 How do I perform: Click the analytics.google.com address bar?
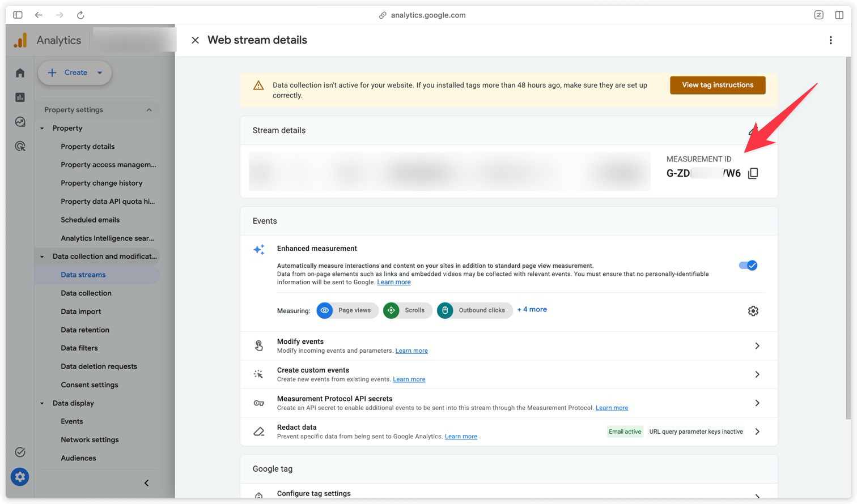(422, 15)
